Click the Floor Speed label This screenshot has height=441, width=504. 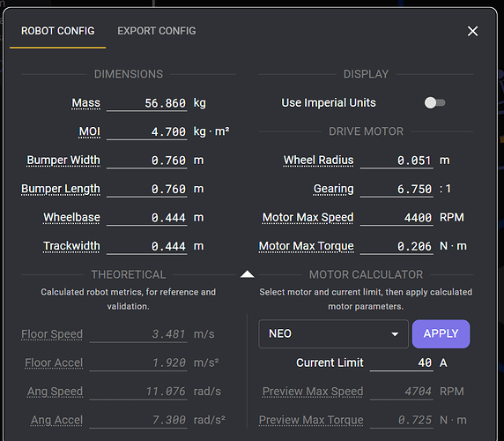click(x=52, y=334)
